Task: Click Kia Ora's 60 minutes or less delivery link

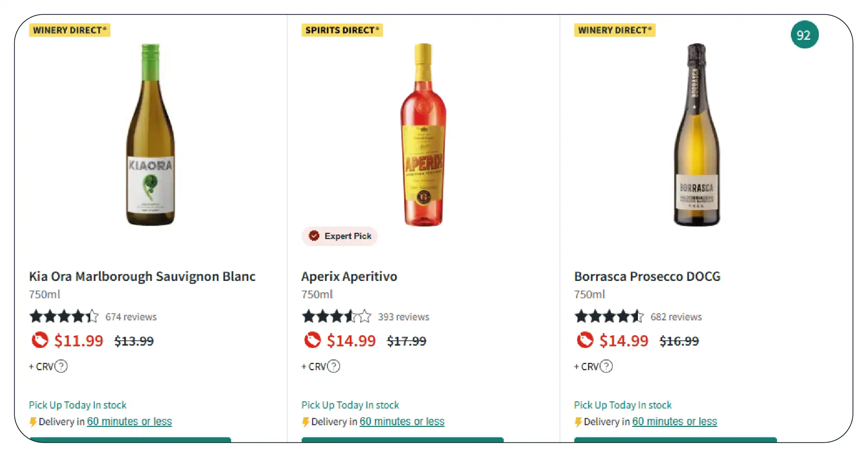Action: coord(129,421)
